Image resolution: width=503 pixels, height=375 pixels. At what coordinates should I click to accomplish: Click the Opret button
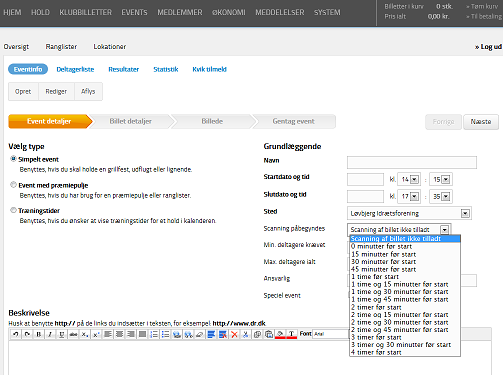click(23, 91)
